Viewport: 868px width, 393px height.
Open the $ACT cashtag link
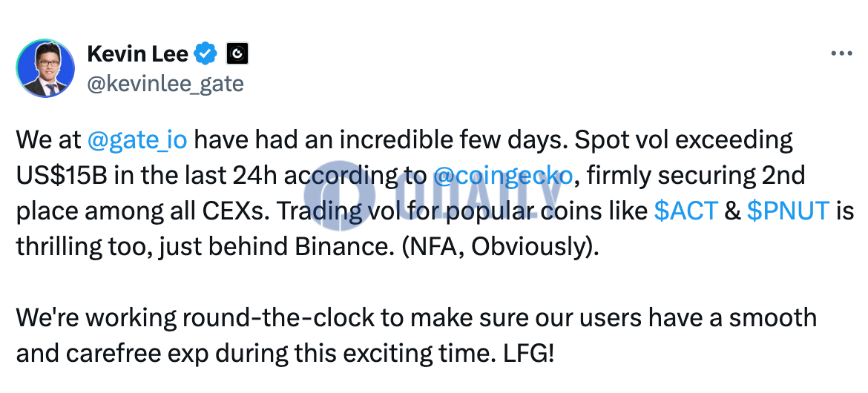(685, 211)
